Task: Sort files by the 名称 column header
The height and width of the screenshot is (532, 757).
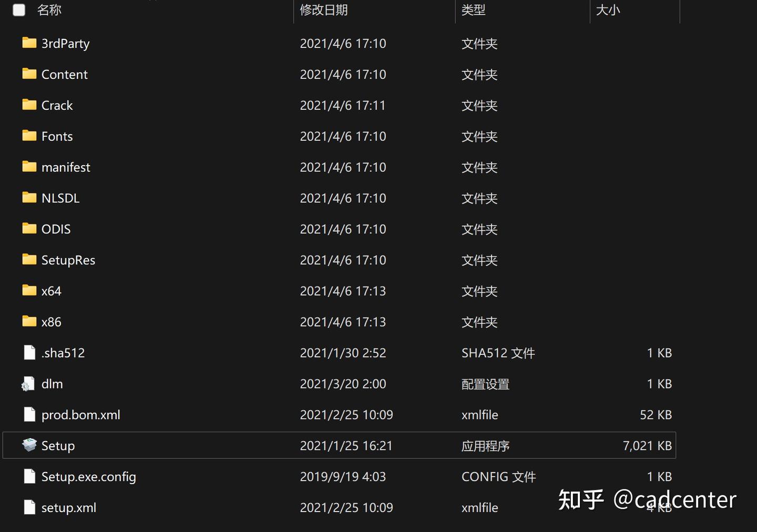Action: click(x=49, y=10)
